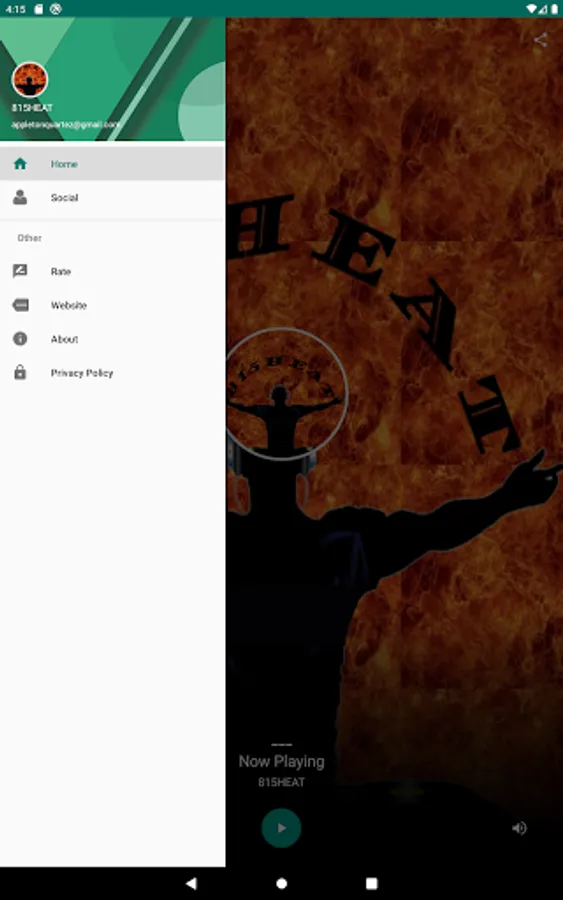Tap the volume speaker icon
This screenshot has width=563, height=900.
pos(519,828)
